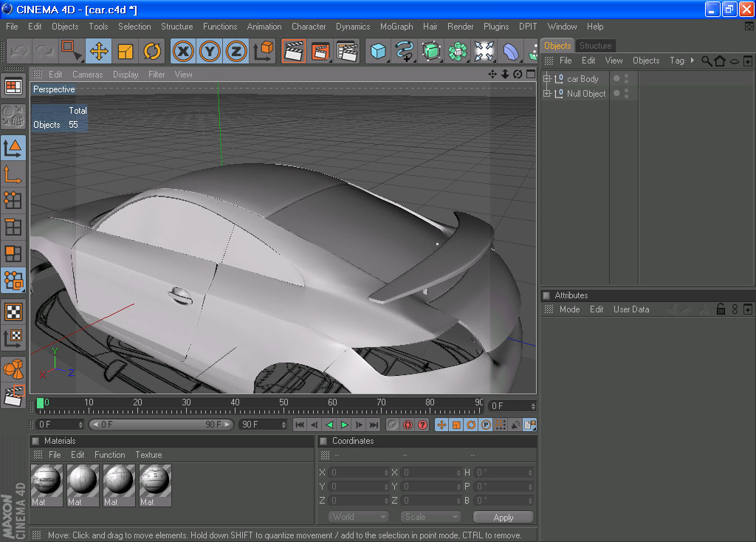This screenshot has width=756, height=542.
Task: Add a blue Bend deformer object
Action: coord(511,51)
